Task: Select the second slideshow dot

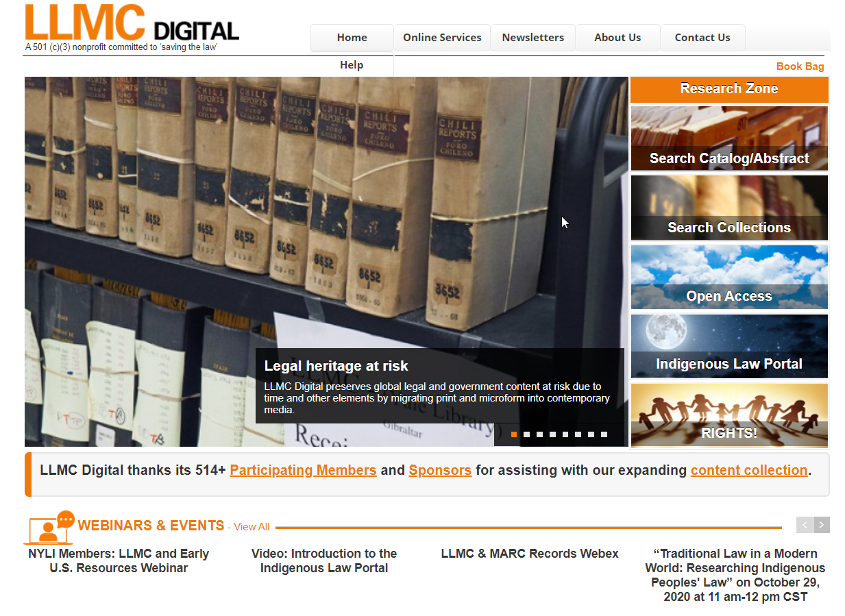Action: click(526, 434)
